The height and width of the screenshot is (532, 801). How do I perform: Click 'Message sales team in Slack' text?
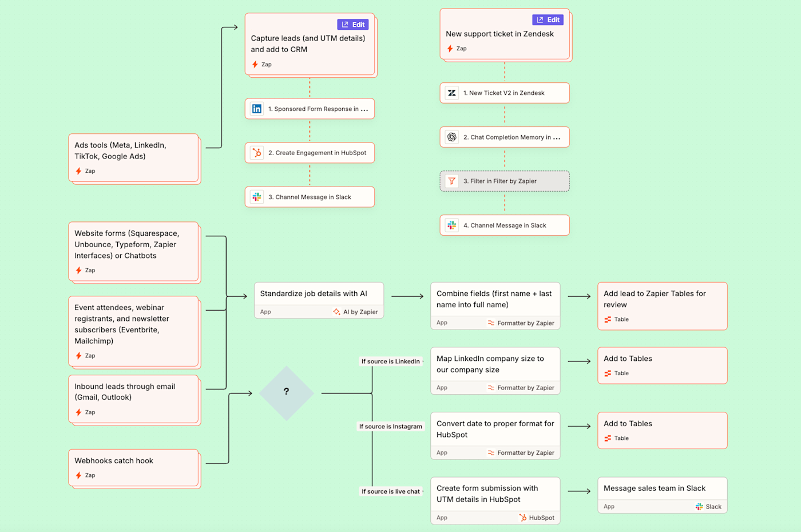pyautogui.click(x=655, y=489)
